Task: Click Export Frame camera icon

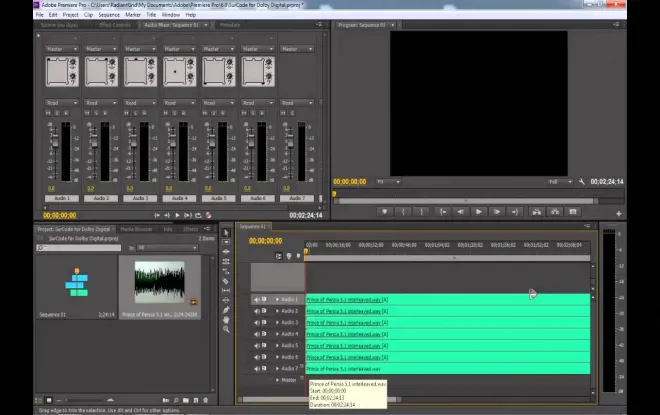Action: pyautogui.click(x=573, y=212)
